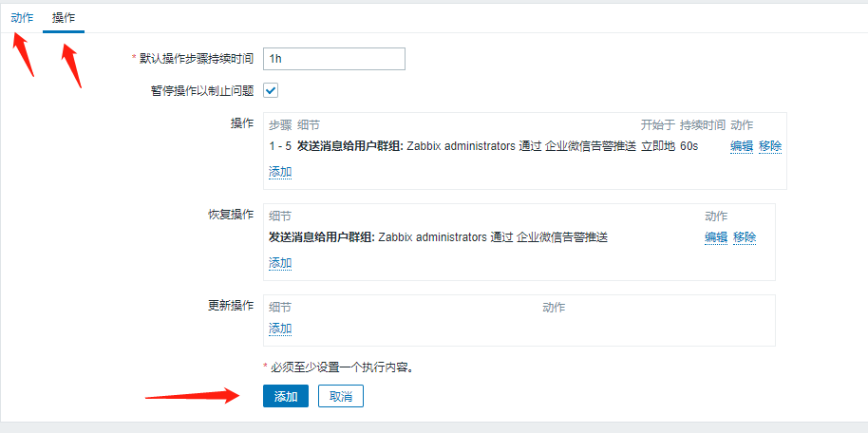Viewport: 868px width, 433px height.
Task: Click the 发送消息给用户群组 text in 恢复操作
Action: pos(322,237)
